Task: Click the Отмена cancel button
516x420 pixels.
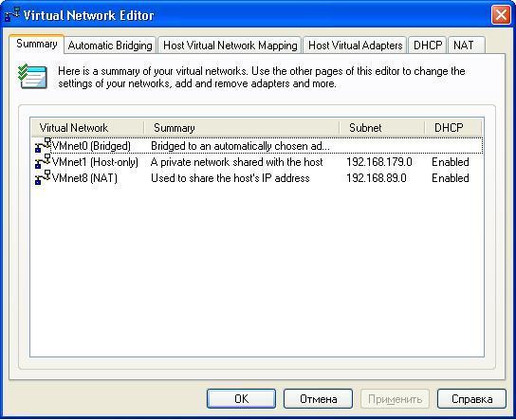Action: click(x=318, y=399)
